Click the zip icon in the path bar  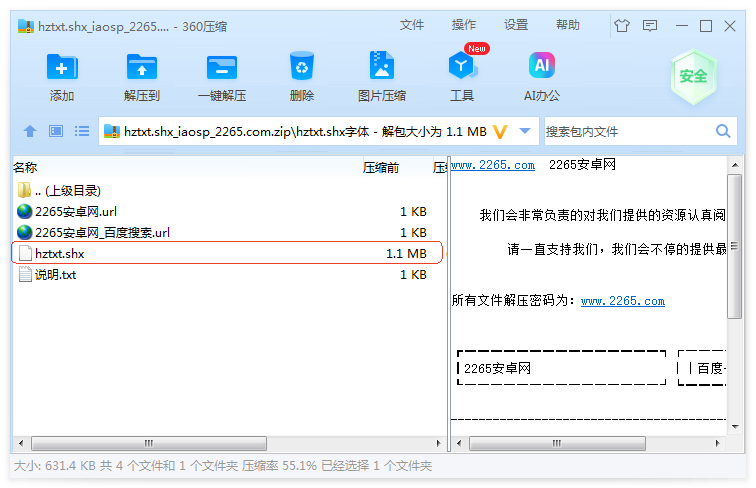(x=112, y=131)
